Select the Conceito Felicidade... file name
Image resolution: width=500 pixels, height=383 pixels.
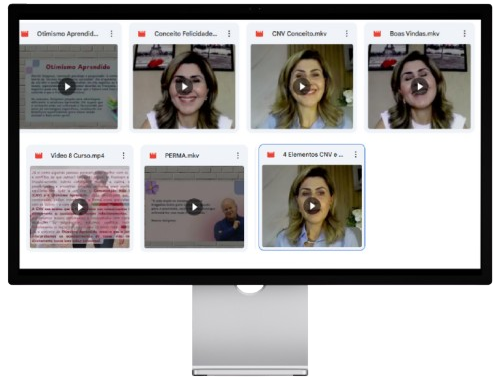click(186, 34)
